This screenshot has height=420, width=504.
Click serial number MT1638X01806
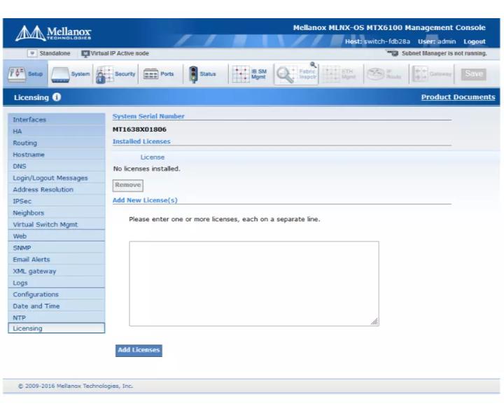139,129
